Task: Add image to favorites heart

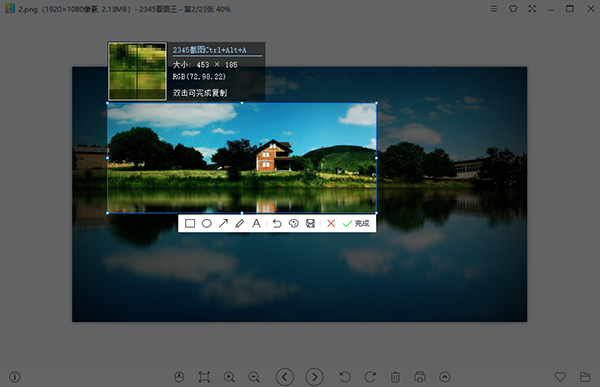Action: pos(560,377)
